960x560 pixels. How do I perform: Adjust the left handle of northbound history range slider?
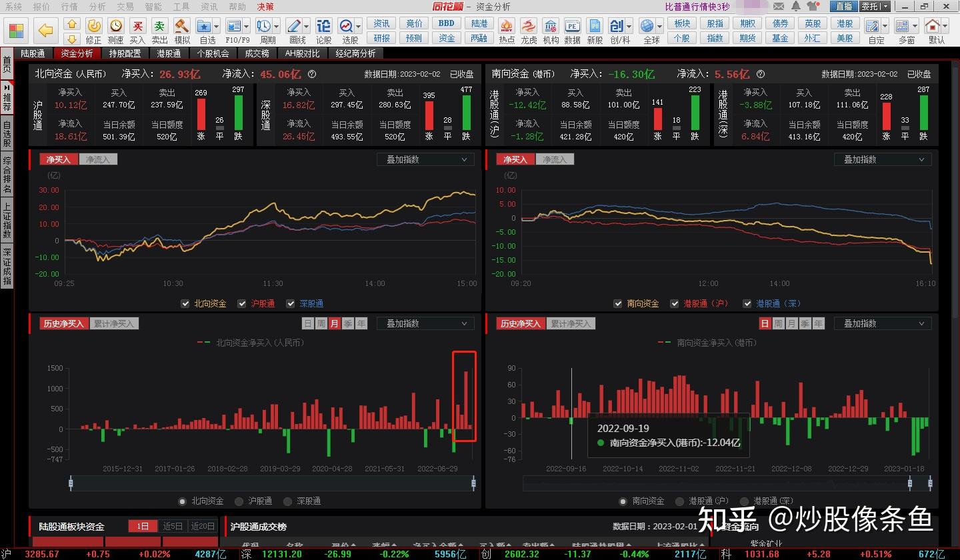click(71, 483)
